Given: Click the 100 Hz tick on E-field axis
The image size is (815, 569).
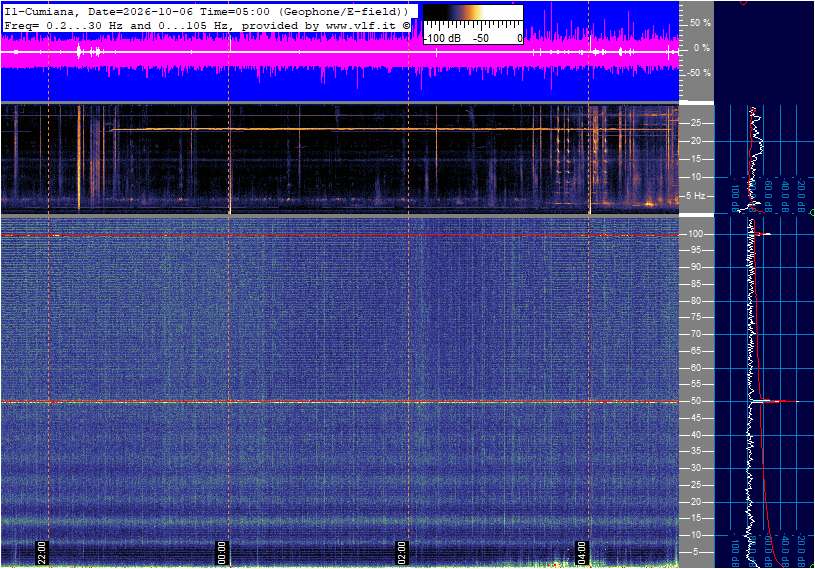Looking at the screenshot, I should pyautogui.click(x=695, y=234).
